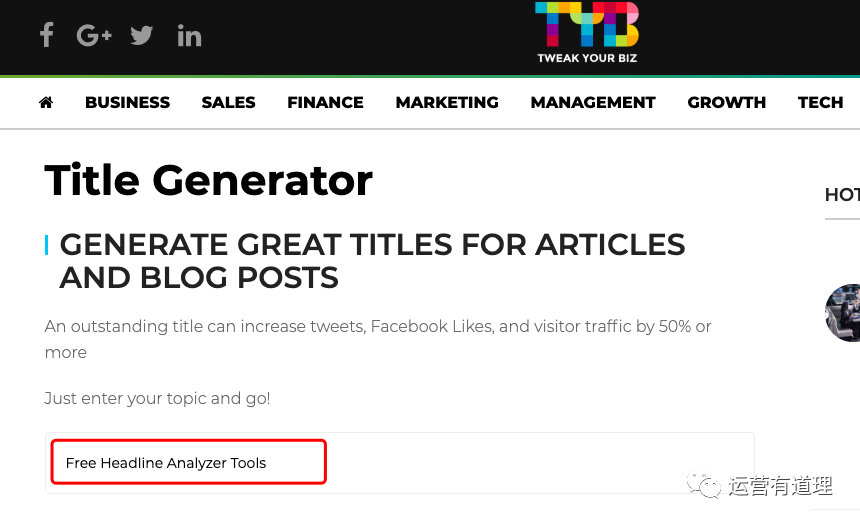
Task: Select the TECH navigation item
Action: [821, 103]
